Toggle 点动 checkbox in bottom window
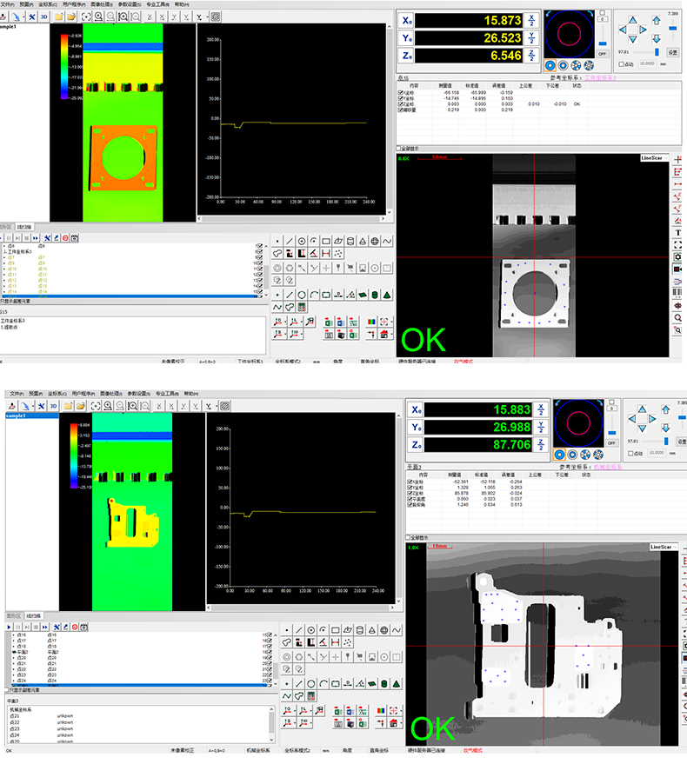 [631, 453]
